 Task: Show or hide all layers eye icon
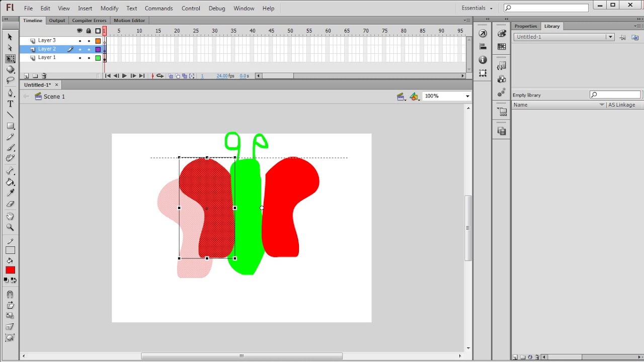coord(79,31)
